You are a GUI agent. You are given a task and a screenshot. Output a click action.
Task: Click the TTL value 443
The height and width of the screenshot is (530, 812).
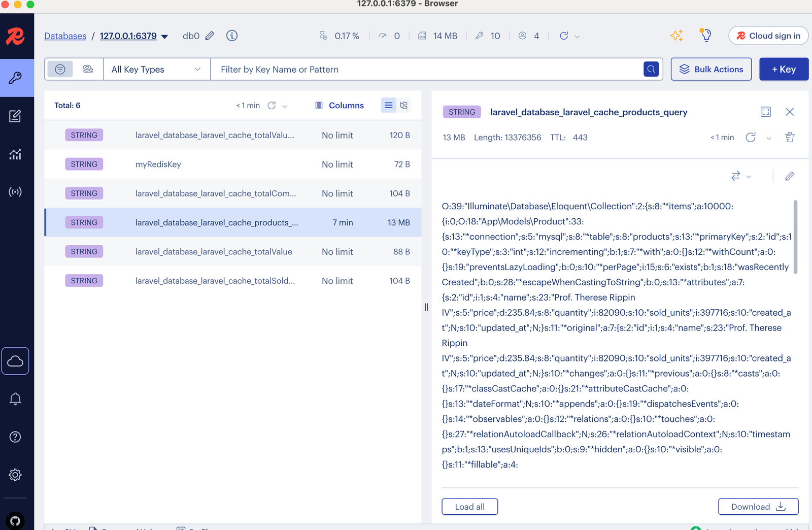(580, 138)
